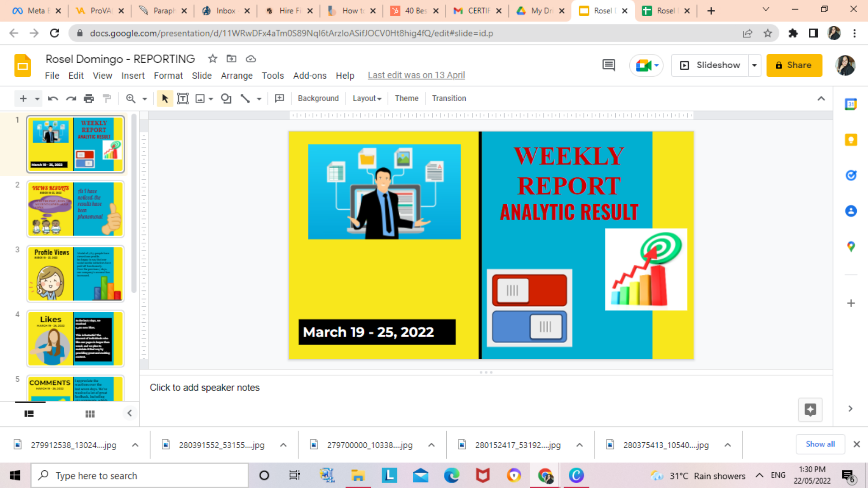Select the Text box tool

(x=183, y=99)
